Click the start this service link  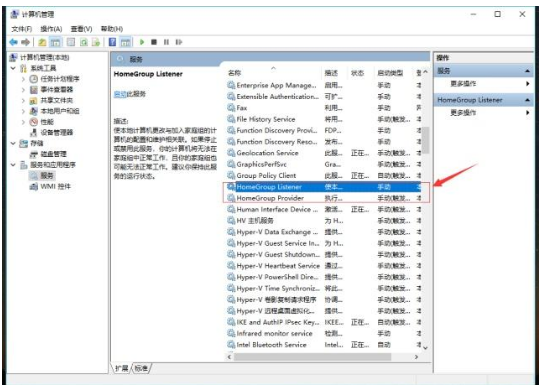[x=120, y=94]
